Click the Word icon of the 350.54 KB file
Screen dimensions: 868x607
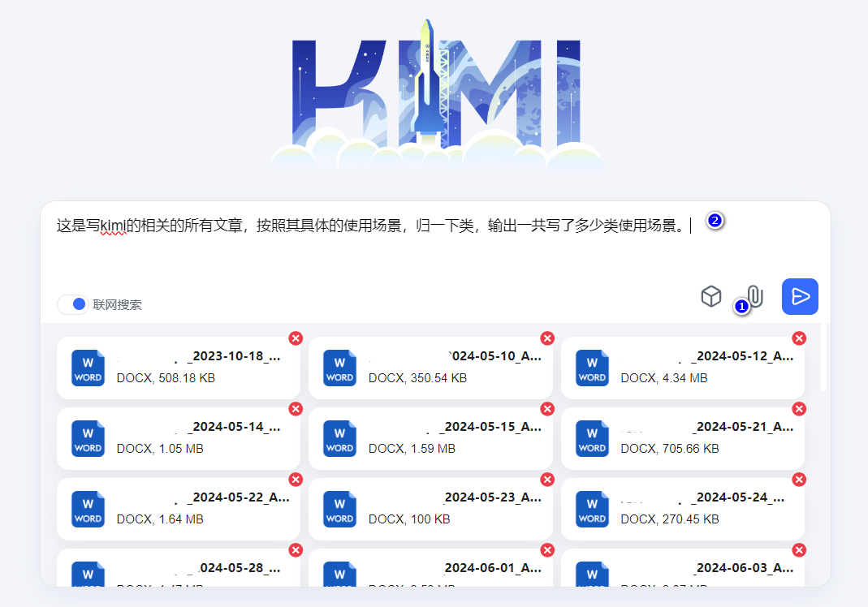(x=340, y=368)
